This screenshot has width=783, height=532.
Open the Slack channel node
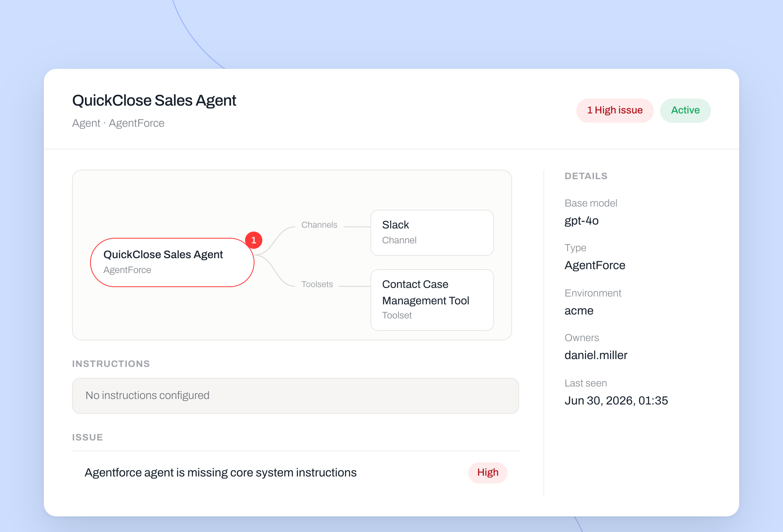[x=432, y=233]
